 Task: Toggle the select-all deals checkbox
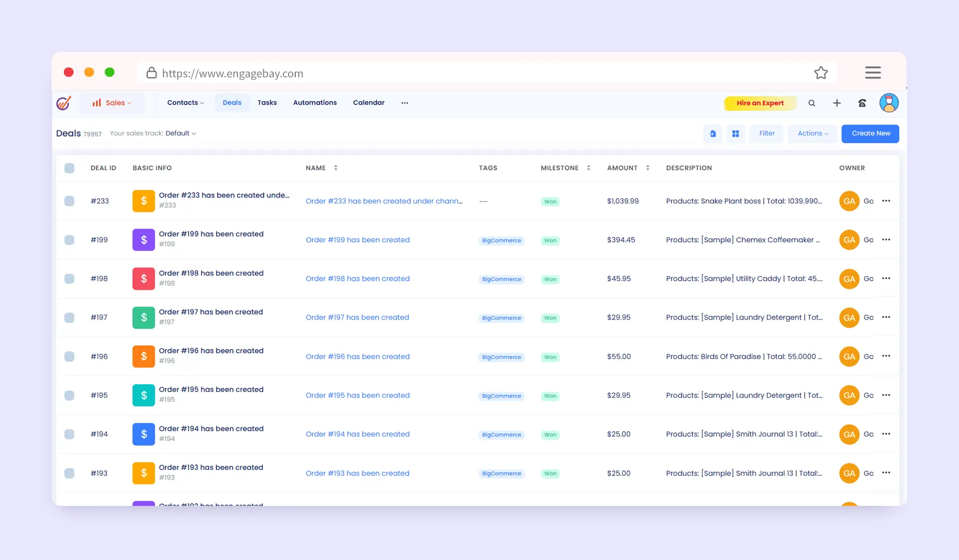(70, 168)
